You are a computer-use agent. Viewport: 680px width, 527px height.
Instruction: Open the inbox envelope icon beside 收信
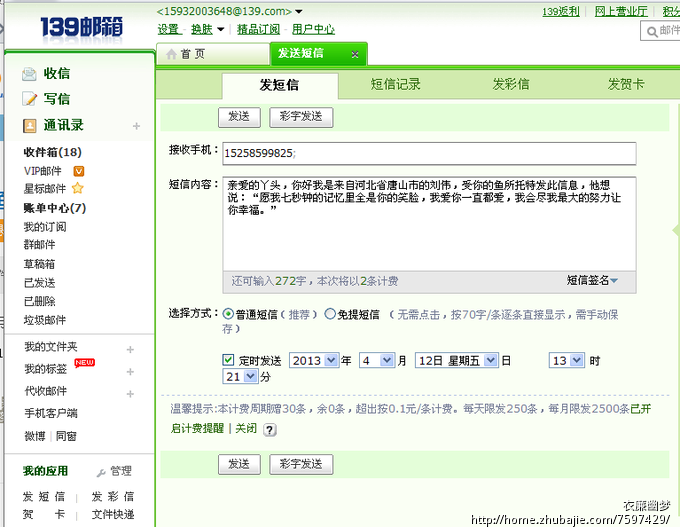click(x=29, y=74)
